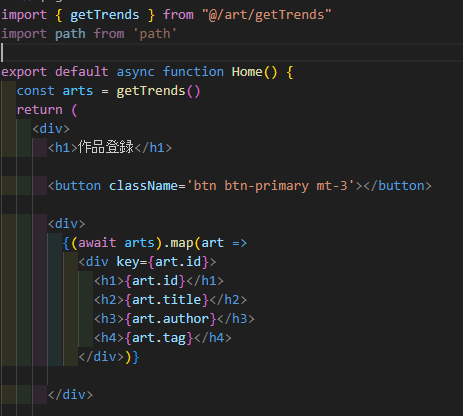Click the getTrends() call

158,91
